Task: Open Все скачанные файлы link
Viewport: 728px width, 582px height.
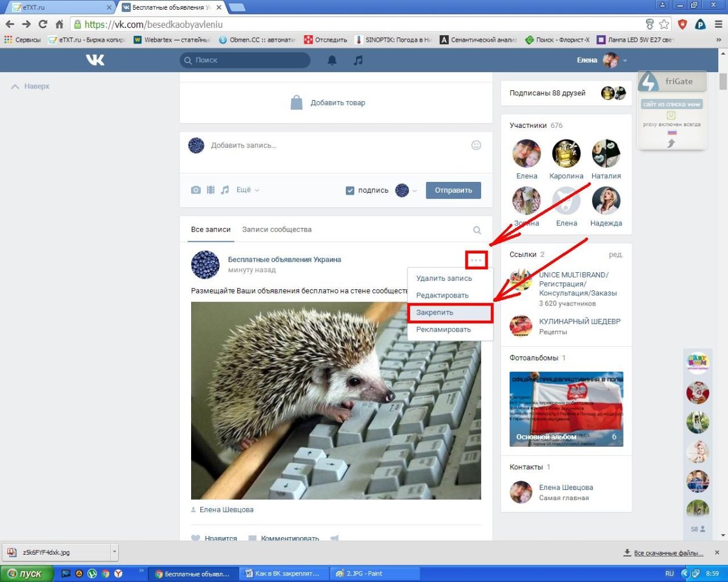Action: (668, 553)
